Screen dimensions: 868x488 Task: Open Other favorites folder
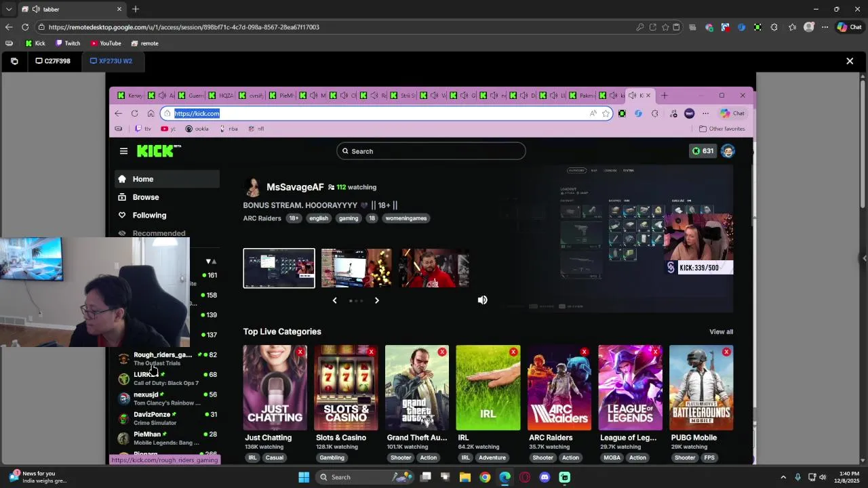click(722, 129)
